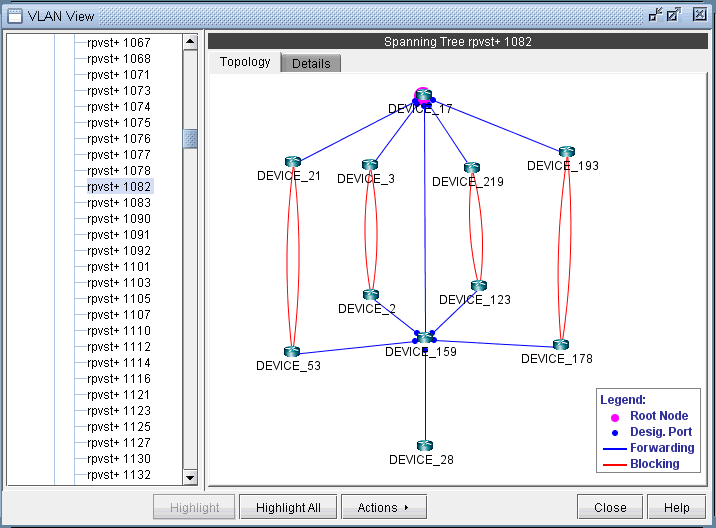Image resolution: width=716 pixels, height=528 pixels.
Task: Select the DEVICE_123 switch icon
Action: (479, 286)
